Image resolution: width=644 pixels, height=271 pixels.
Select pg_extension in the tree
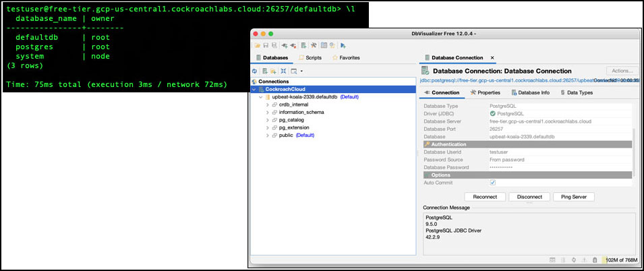(293, 127)
